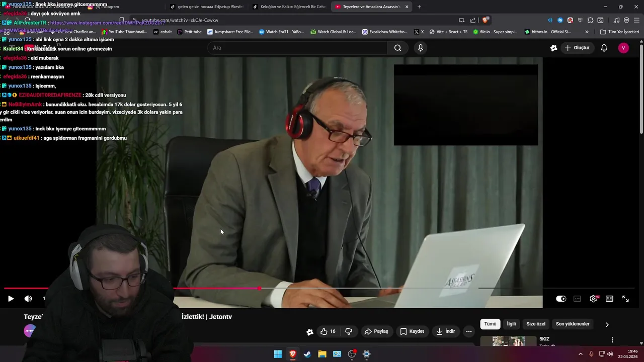Open the cobalt bookmark
This screenshot has width=644, height=362.
point(163,32)
